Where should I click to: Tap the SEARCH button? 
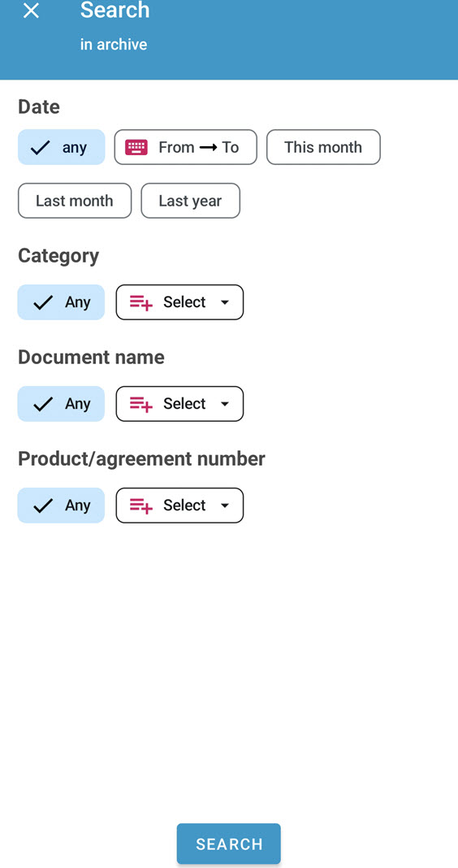pyautogui.click(x=229, y=844)
